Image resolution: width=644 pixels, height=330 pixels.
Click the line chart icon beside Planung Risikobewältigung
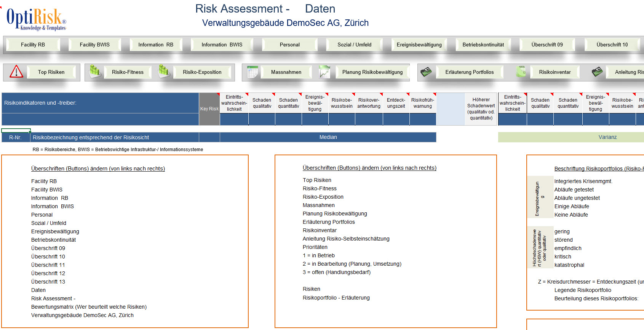pyautogui.click(x=324, y=72)
